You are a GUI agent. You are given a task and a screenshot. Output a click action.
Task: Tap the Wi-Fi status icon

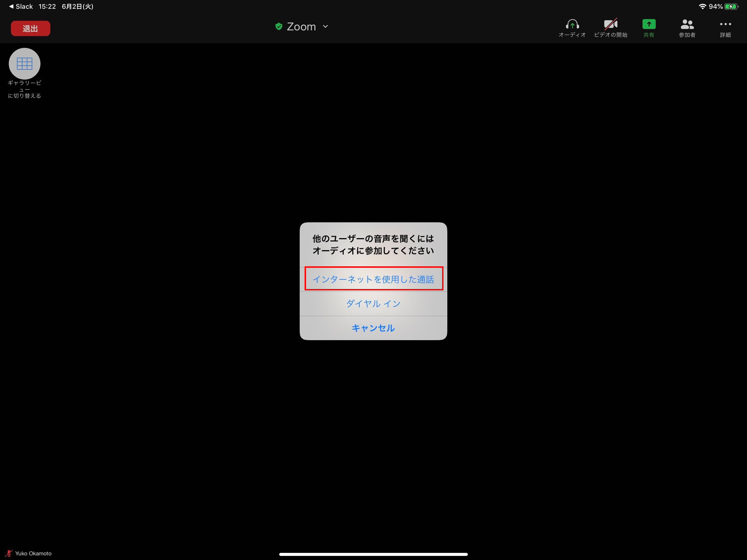click(702, 6)
